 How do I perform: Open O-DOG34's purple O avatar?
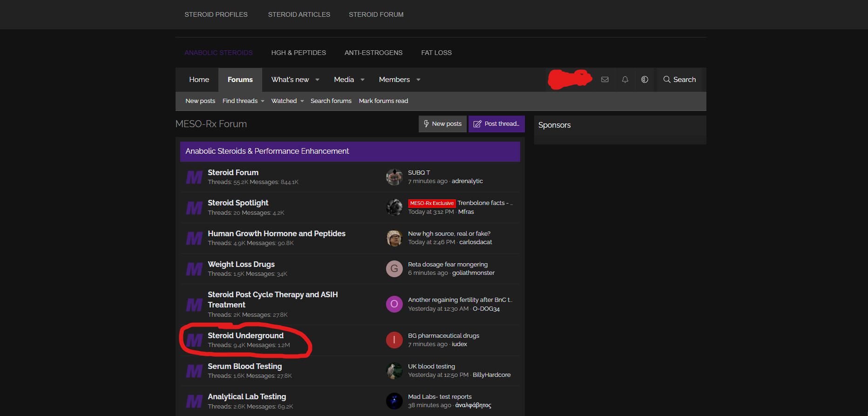point(394,304)
